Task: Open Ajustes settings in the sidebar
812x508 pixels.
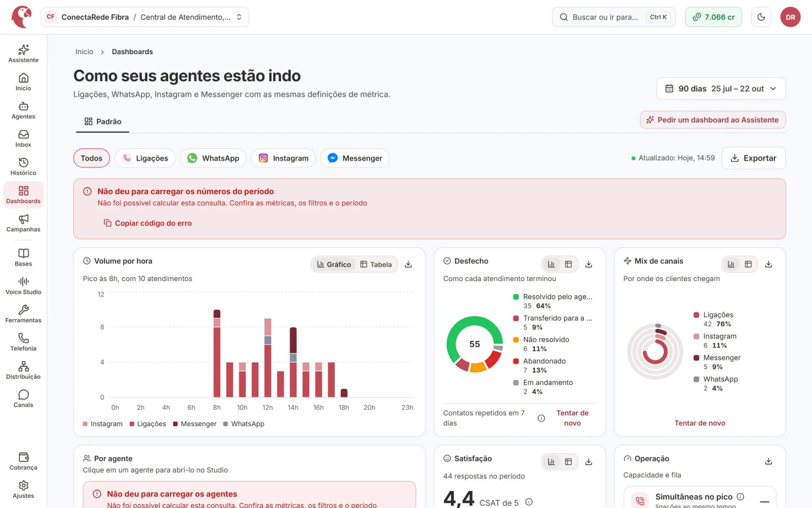Action: pos(23,490)
